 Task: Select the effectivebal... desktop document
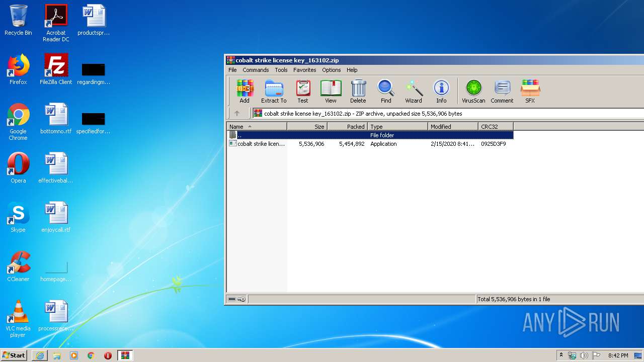pyautogui.click(x=56, y=168)
